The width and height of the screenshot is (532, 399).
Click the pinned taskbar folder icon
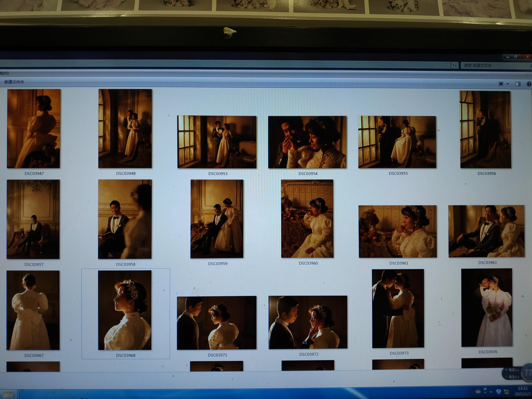pos(8,394)
